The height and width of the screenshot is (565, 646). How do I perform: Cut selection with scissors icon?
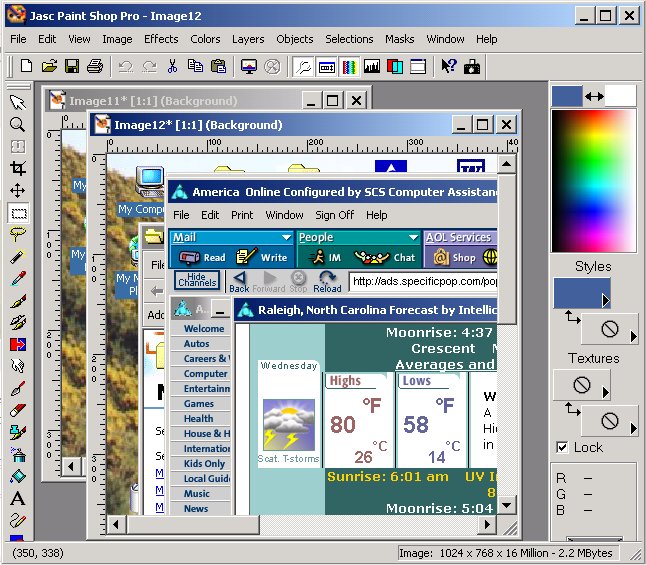172,67
